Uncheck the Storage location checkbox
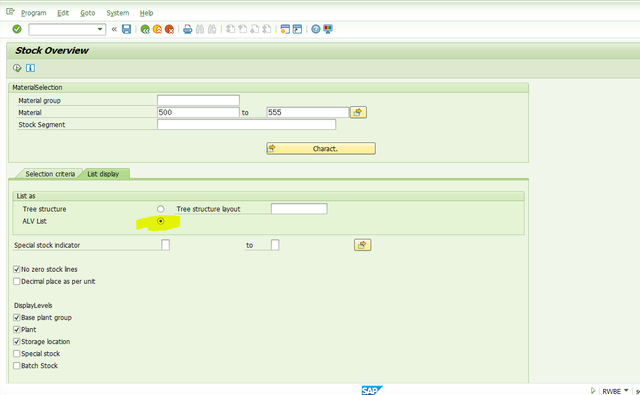The height and width of the screenshot is (395, 640). click(x=17, y=342)
